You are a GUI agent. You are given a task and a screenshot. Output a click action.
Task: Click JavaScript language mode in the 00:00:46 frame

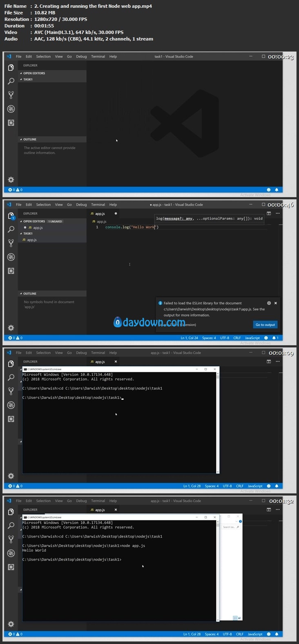pos(252,338)
